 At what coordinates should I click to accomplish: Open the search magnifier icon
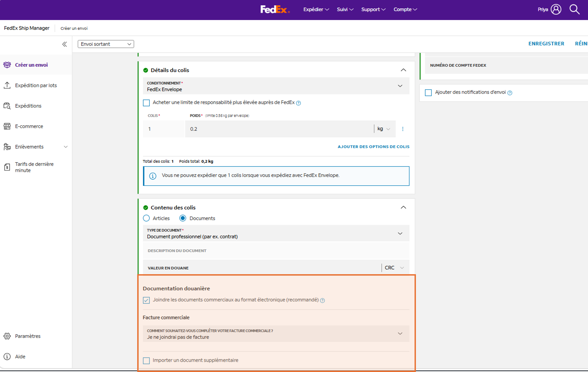(574, 10)
